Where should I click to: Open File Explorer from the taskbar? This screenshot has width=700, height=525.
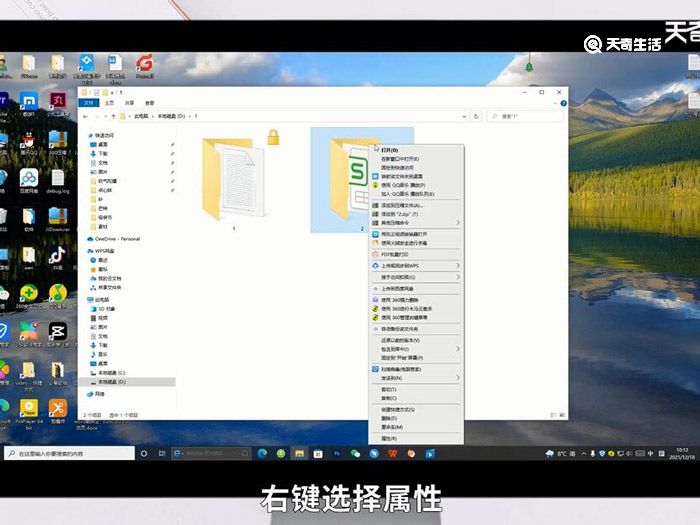[x=300, y=454]
